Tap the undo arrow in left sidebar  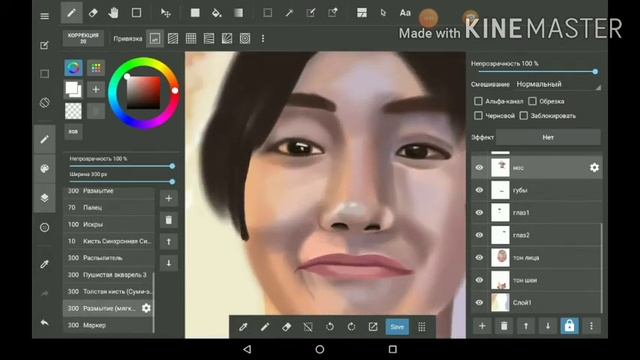44,322
